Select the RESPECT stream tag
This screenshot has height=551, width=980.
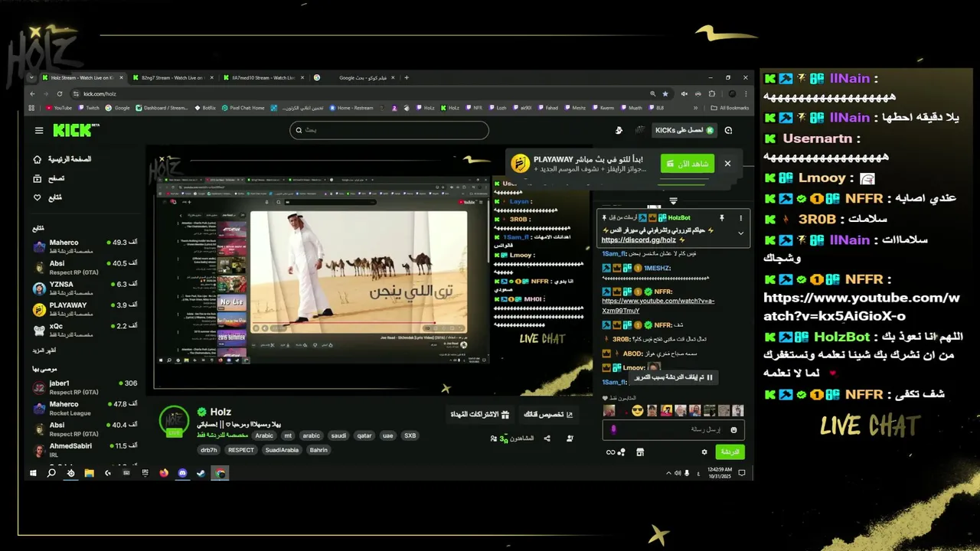click(240, 450)
